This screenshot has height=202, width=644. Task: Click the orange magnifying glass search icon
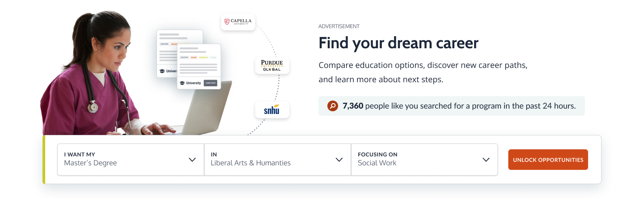332,106
